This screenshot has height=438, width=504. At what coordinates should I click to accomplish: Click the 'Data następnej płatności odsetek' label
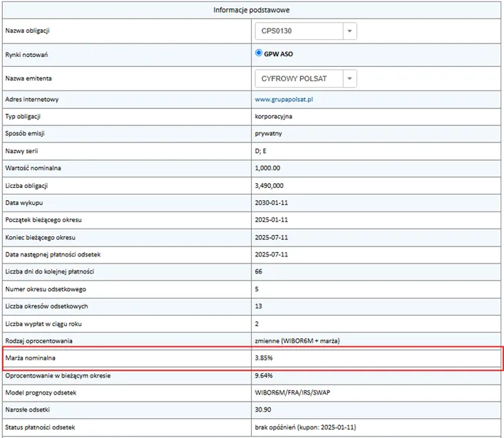click(x=53, y=255)
